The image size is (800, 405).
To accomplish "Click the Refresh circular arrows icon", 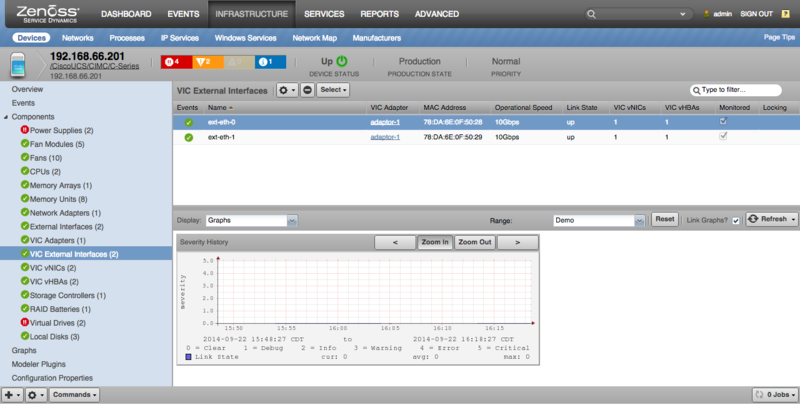I will tap(753, 219).
